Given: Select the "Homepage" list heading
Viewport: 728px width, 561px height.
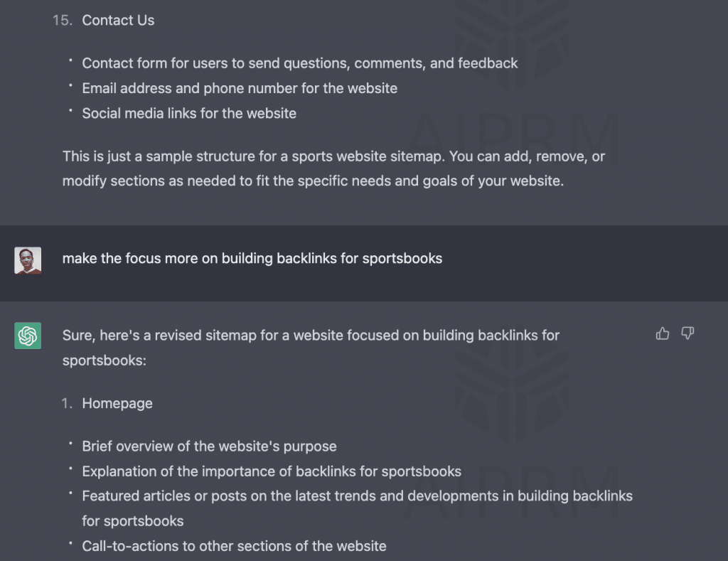Looking at the screenshot, I should pyautogui.click(x=117, y=403).
